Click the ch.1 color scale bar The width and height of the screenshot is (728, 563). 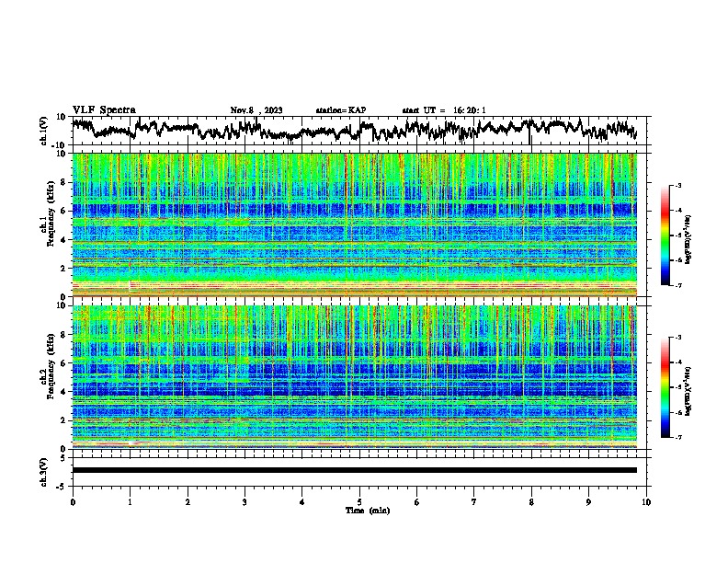(x=665, y=236)
